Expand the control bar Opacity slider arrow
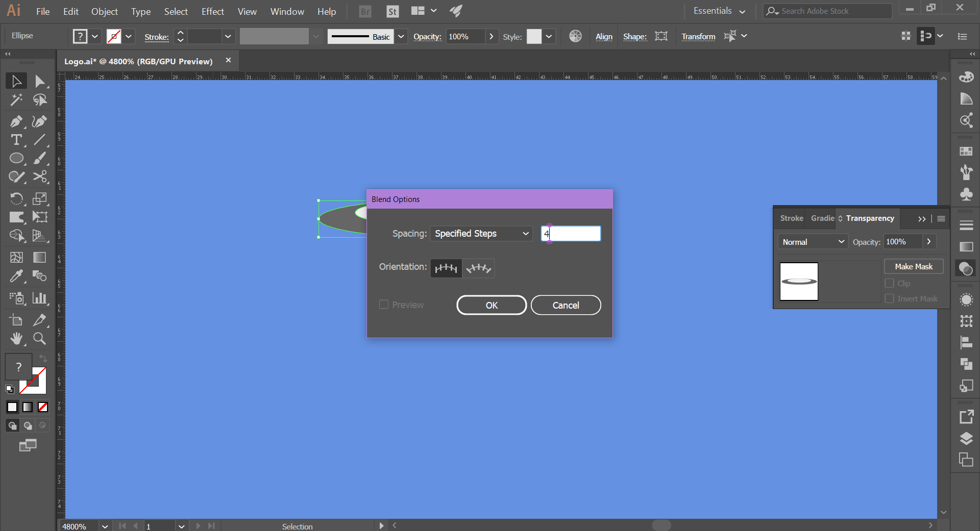 pyautogui.click(x=491, y=36)
